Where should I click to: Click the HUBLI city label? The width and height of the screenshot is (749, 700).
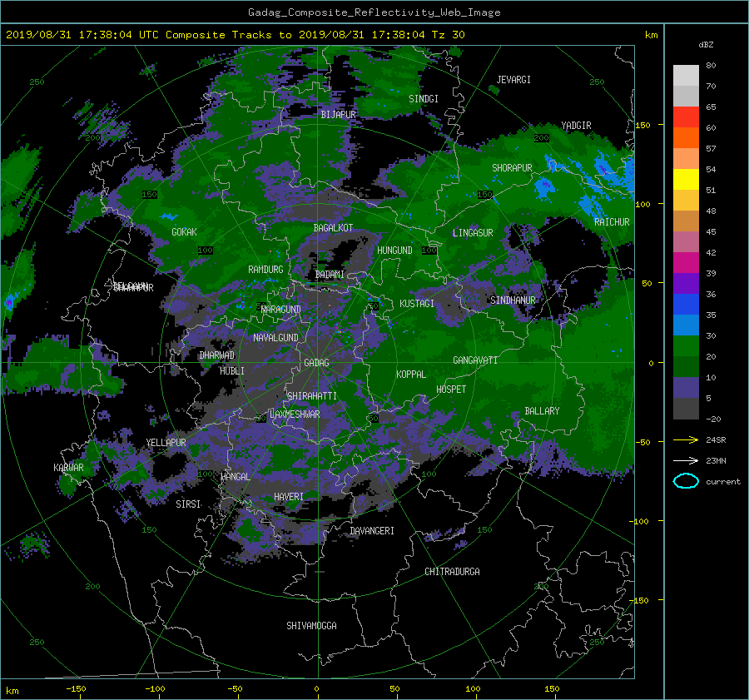tap(231, 371)
